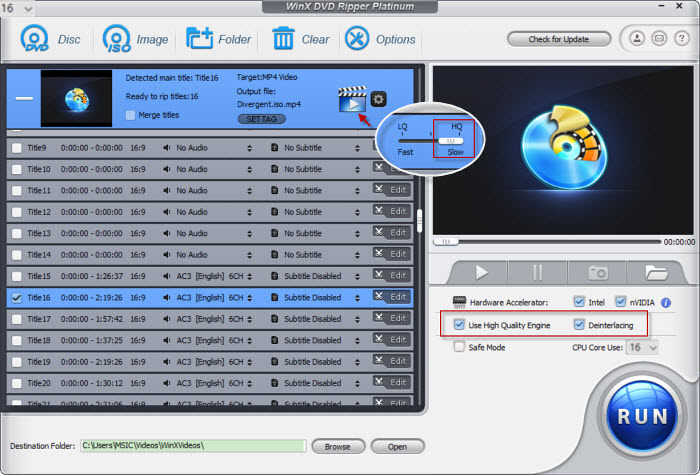Click the main title thumbnail preview
This screenshot has height=475, width=700.
pos(76,99)
